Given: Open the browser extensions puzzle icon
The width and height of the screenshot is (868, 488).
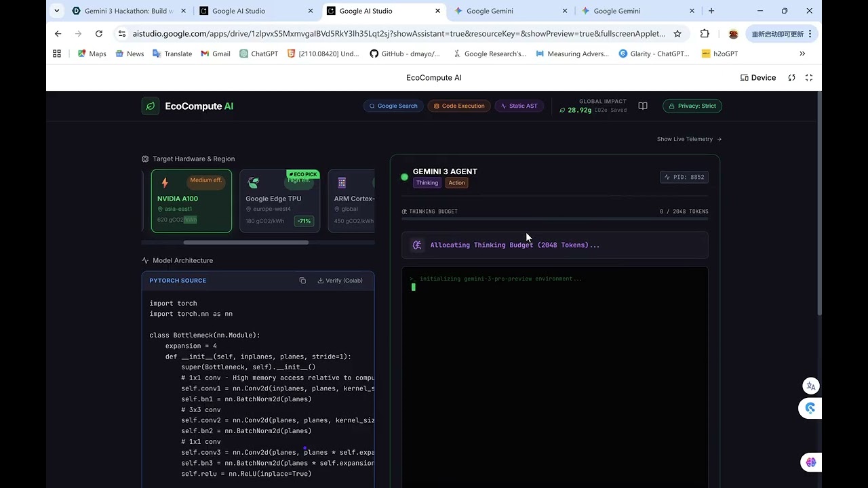Looking at the screenshot, I should coord(705,34).
